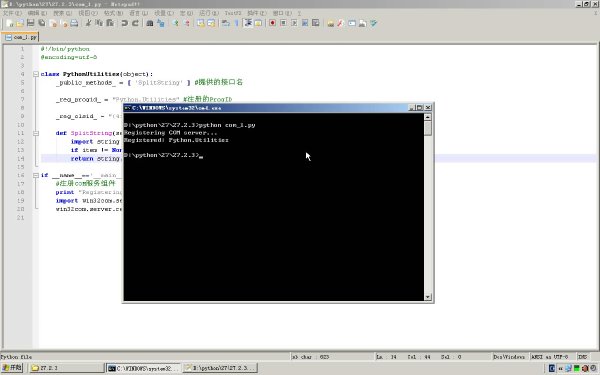Toggle synchronized vertical scrolling
This screenshot has height=375, width=600.
[x=201, y=23]
